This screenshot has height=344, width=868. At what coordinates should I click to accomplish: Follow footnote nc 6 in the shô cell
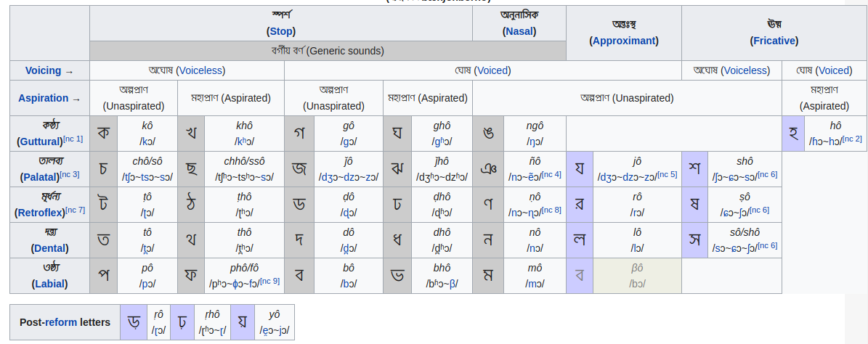(x=767, y=175)
